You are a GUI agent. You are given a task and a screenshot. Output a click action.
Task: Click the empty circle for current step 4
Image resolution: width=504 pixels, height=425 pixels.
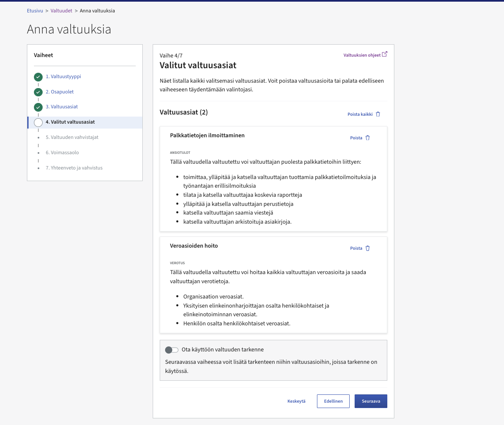pyautogui.click(x=38, y=122)
